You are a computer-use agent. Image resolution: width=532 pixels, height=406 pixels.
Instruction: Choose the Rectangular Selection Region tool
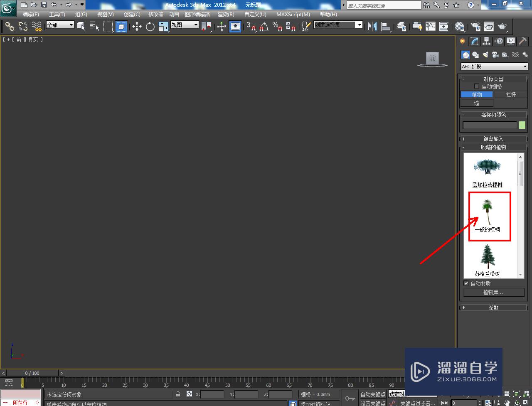[x=108, y=27]
